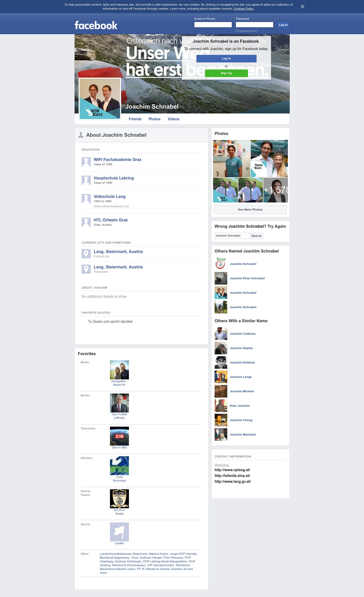Open Junge ÖVP Hernals link
The height and width of the screenshot is (597, 364).
tap(183, 554)
